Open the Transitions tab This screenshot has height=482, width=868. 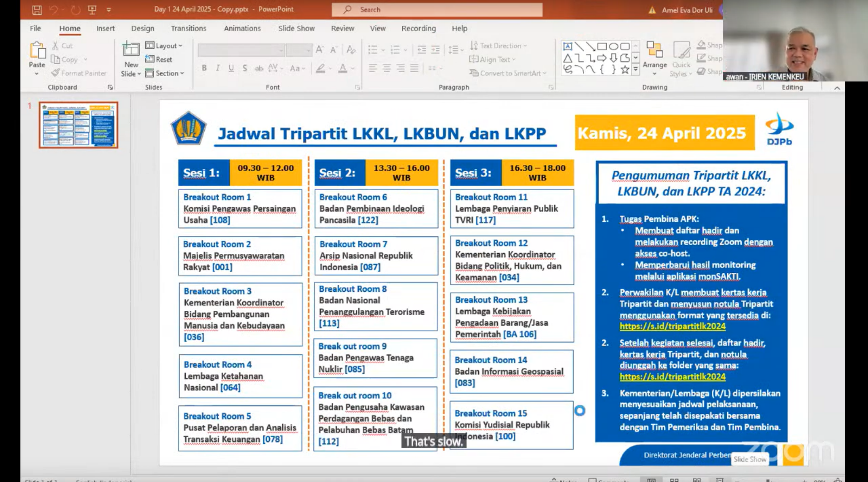[x=188, y=28]
